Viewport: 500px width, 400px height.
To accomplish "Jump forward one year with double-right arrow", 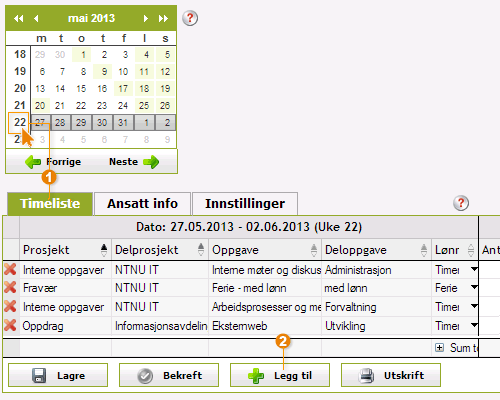I will [163, 18].
